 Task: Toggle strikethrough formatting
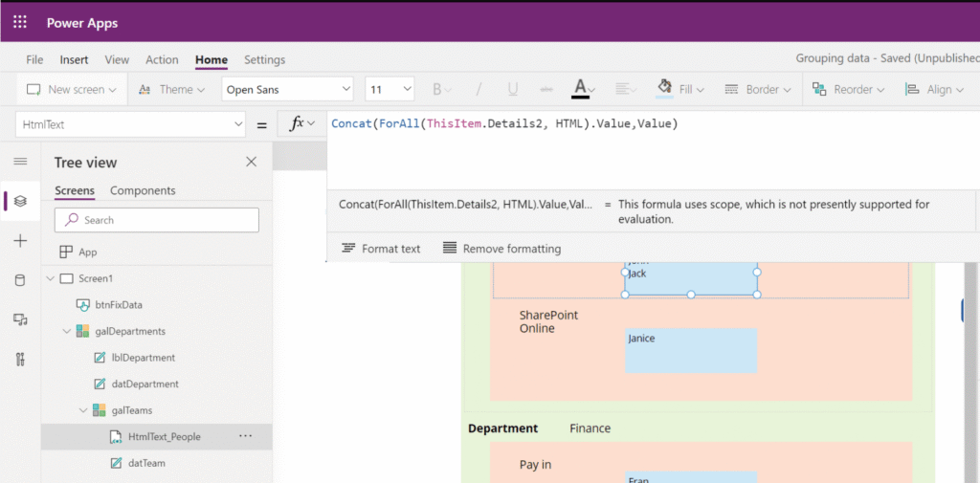(546, 89)
